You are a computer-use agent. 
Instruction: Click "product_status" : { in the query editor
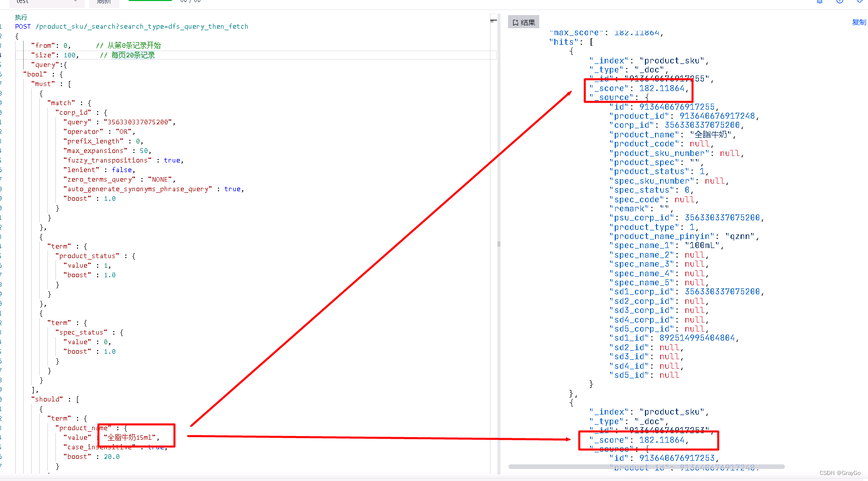pos(95,256)
